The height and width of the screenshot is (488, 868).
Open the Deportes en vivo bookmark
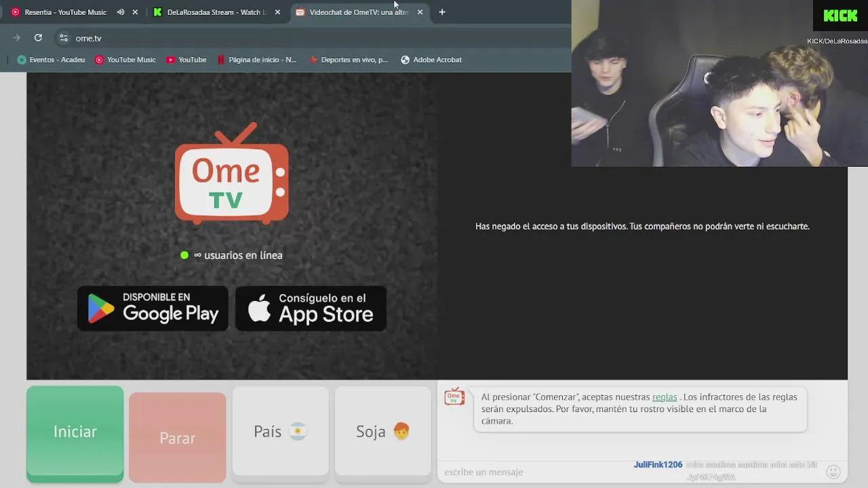[x=349, y=60]
